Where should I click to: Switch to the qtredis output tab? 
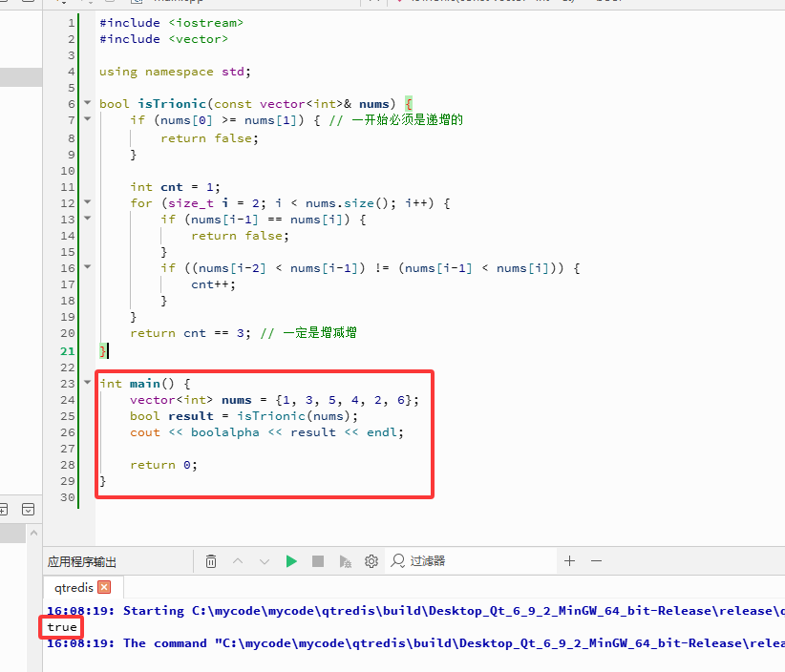coord(74,587)
